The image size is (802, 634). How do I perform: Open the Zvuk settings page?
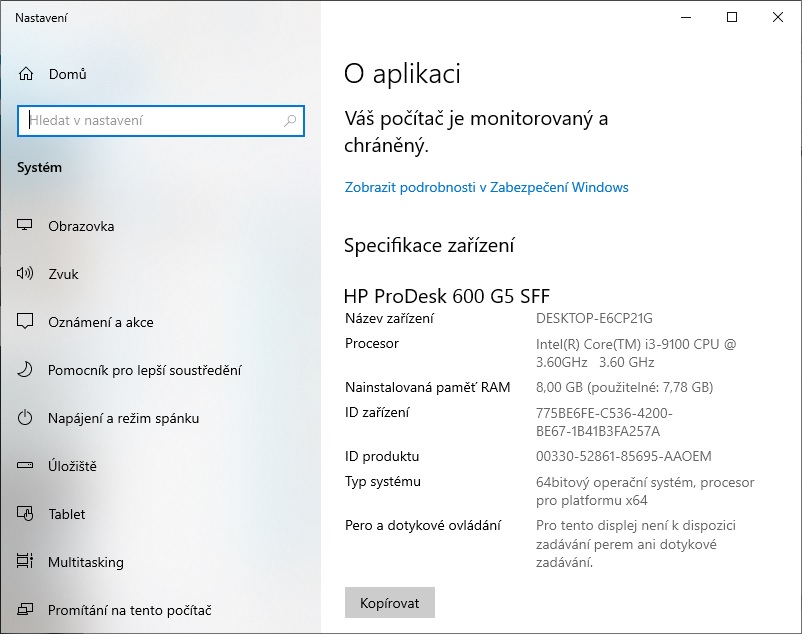pos(63,274)
